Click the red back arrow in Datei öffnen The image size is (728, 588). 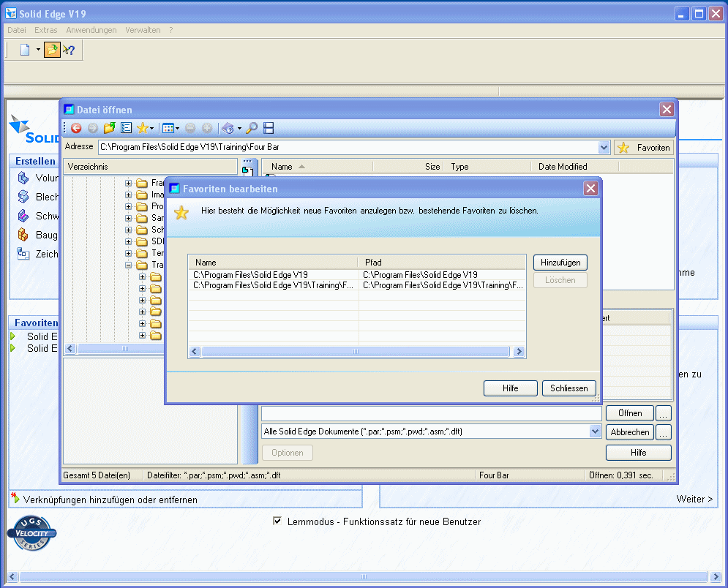point(76,128)
